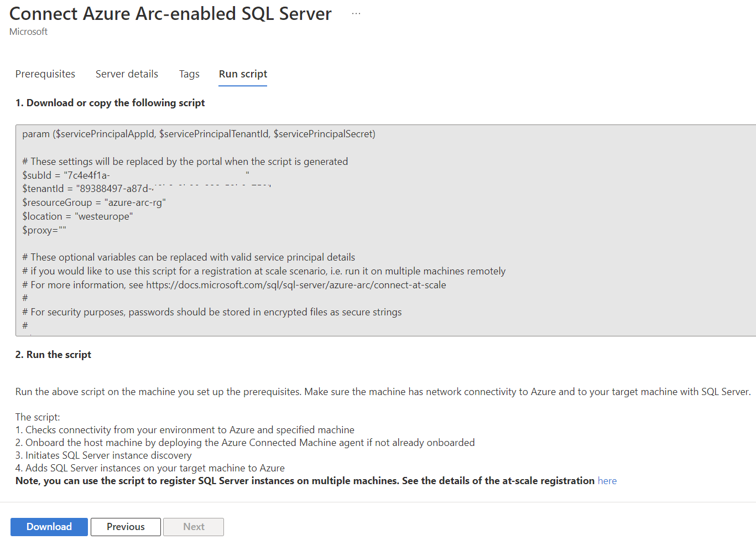The image size is (756, 545).
Task: Click the 'The script:' label
Action: 38,417
